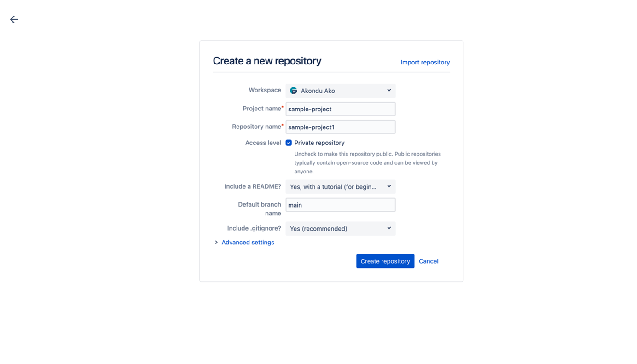Viewport: 637px width, 364px height.
Task: Click the asterisk-marked Repository name label
Action: click(257, 127)
